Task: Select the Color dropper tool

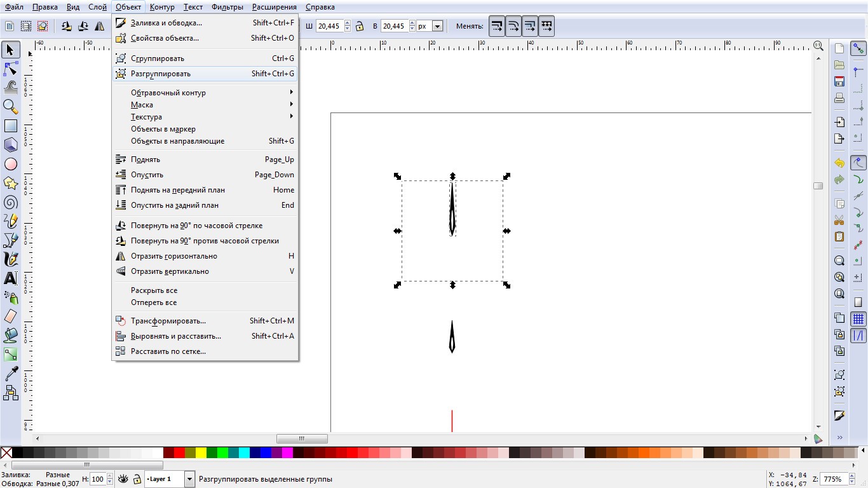Action: tap(10, 374)
